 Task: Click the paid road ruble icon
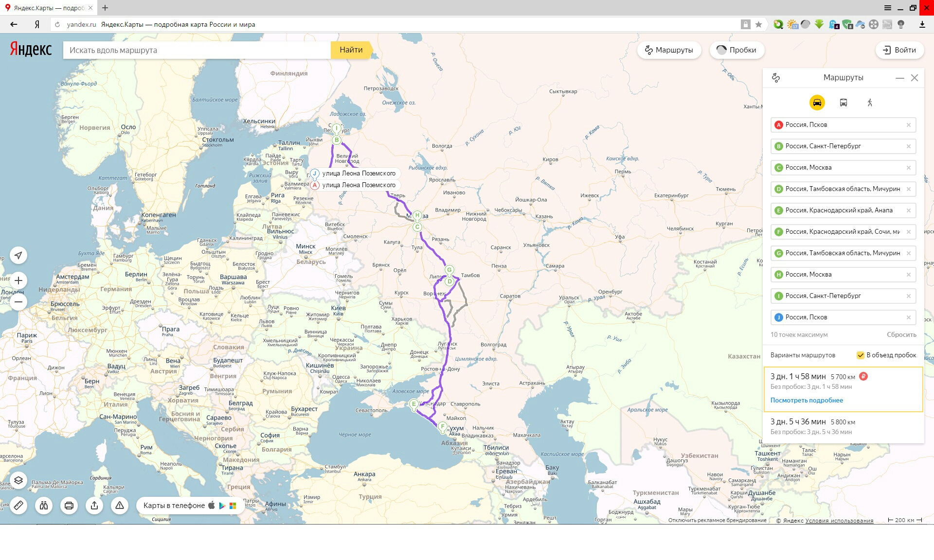pyautogui.click(x=863, y=376)
